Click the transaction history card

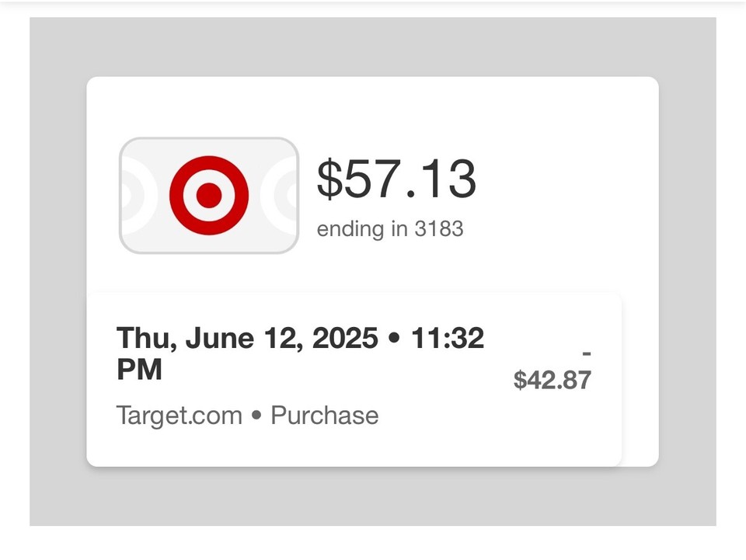[x=357, y=378]
